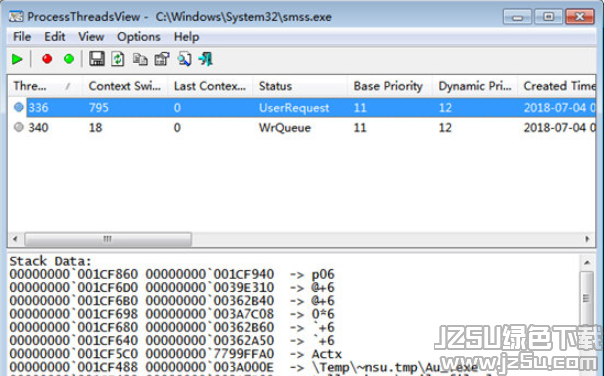Sort by Base Priority column header

(x=390, y=86)
